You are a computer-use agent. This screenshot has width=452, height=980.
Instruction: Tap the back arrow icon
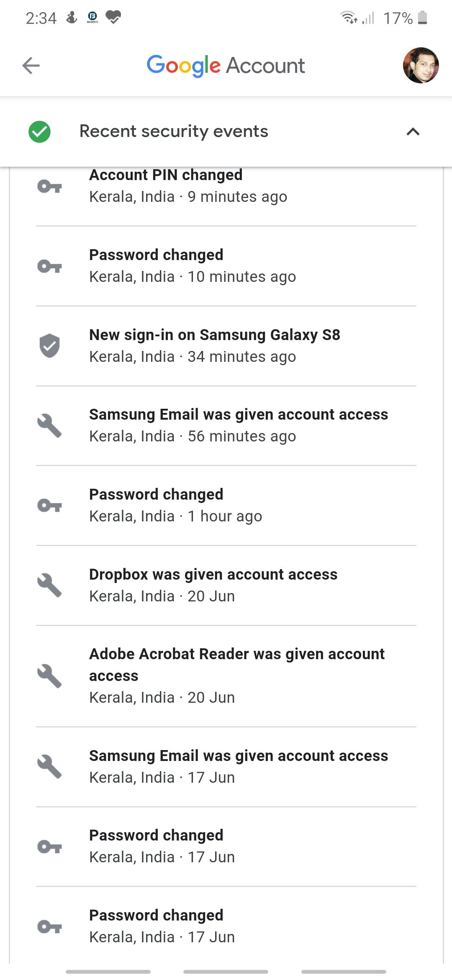tap(31, 66)
